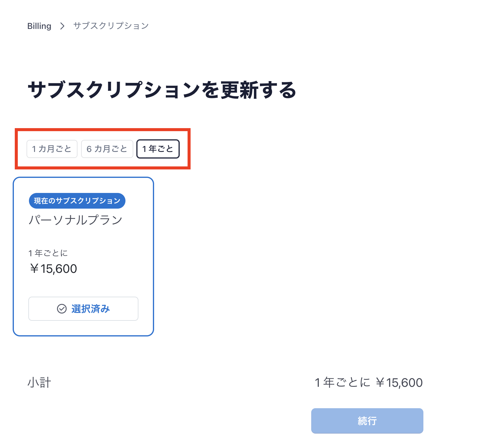Click the サブスクリプション breadcrumb item

coord(111,26)
